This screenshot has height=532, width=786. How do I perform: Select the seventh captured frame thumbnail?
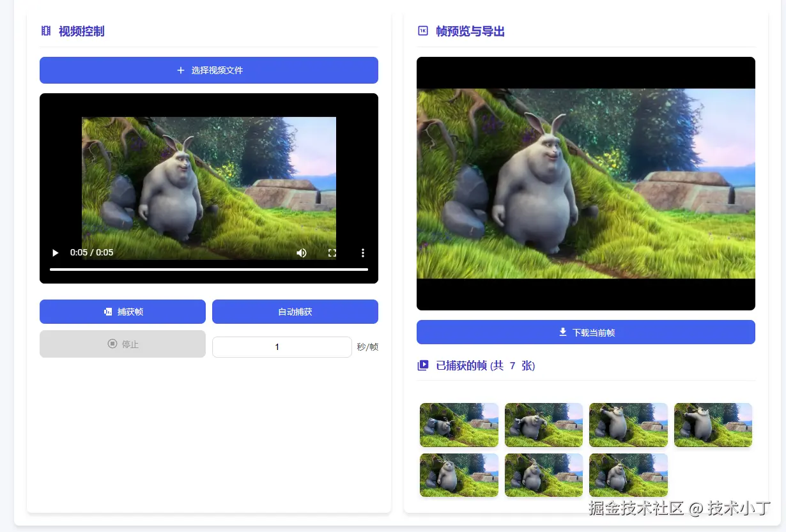628,475
